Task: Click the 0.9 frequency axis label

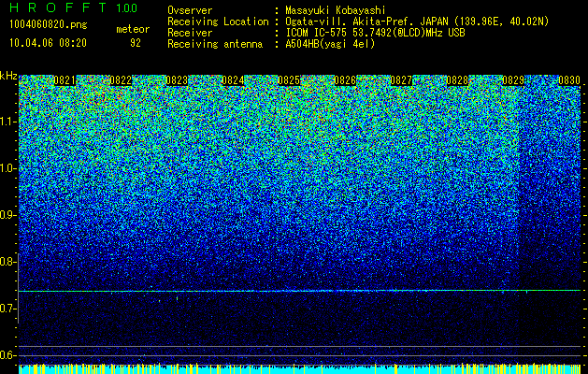Action: [x=8, y=215]
